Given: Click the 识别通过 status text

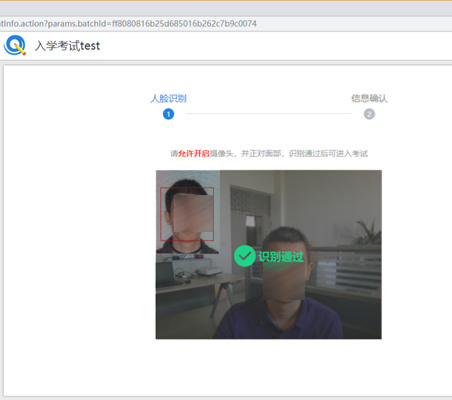Looking at the screenshot, I should tap(281, 256).
